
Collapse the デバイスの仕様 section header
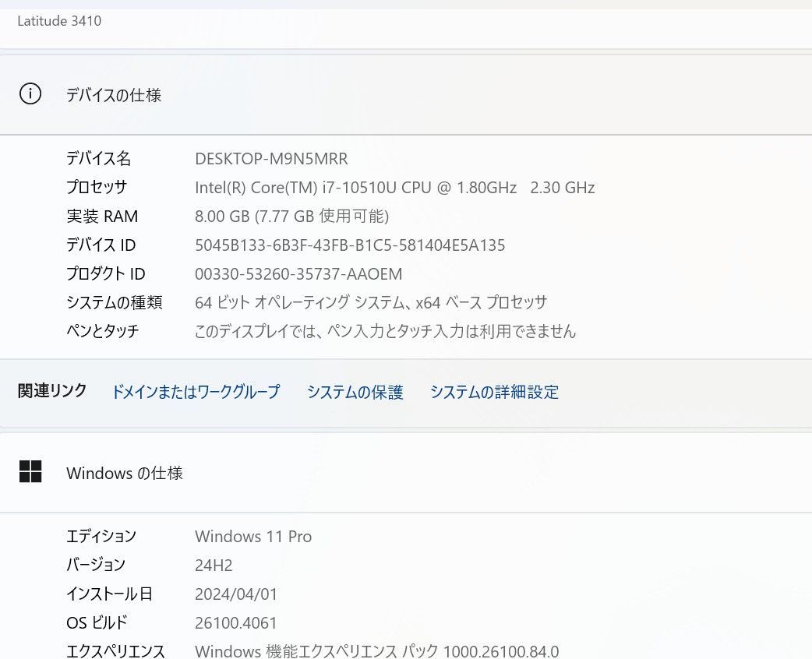click(406, 94)
